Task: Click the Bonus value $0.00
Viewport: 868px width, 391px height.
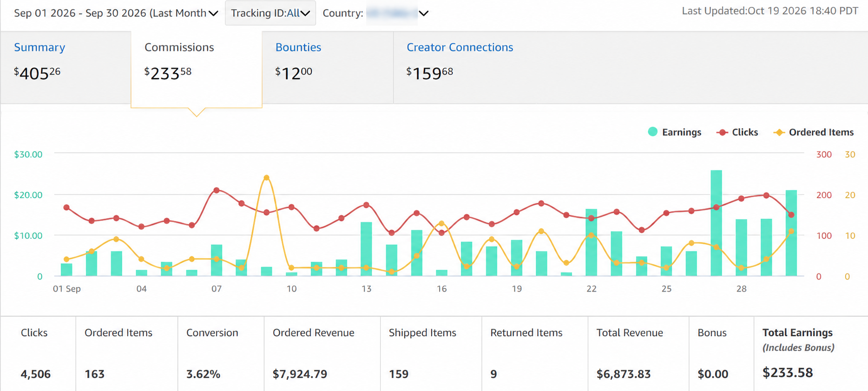Action: (713, 374)
